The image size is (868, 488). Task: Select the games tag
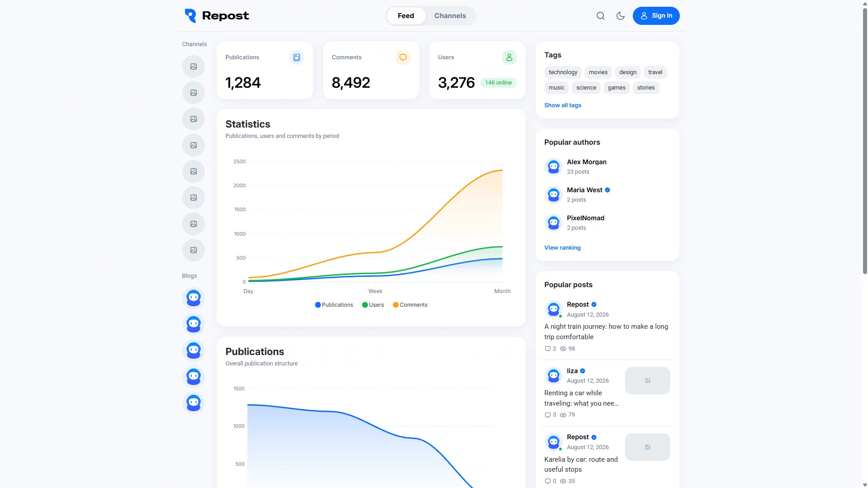coord(616,88)
